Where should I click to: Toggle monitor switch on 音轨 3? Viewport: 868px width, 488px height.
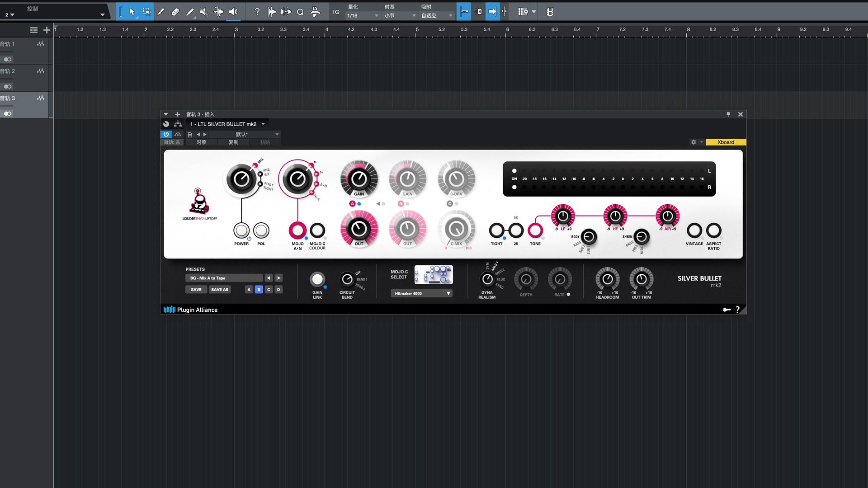pos(8,113)
